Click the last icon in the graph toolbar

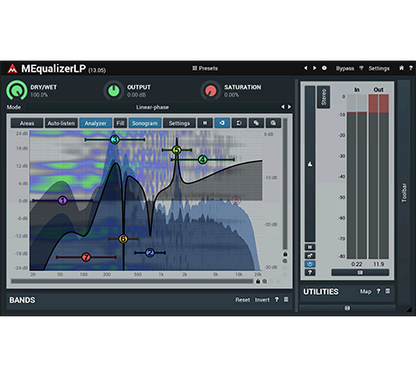tap(273, 123)
